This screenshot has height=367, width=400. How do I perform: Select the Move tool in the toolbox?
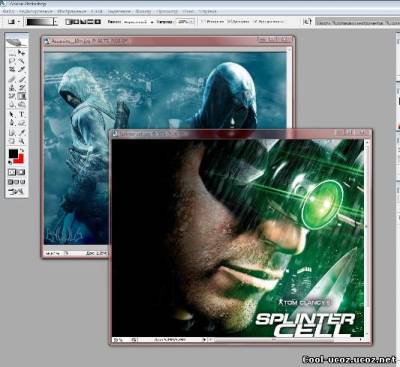22,52
